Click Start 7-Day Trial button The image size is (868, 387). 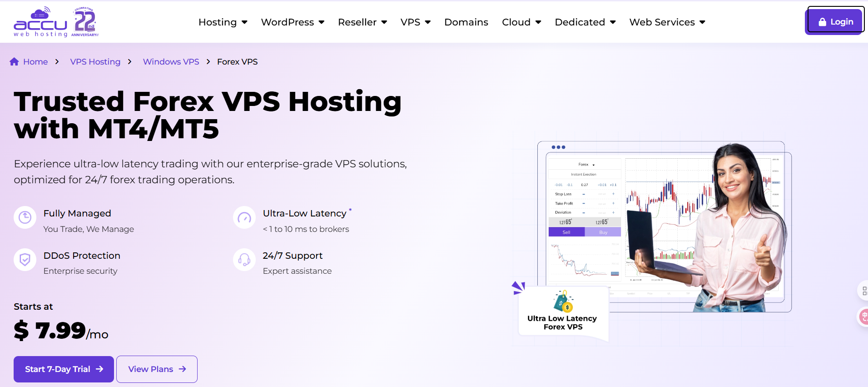64,369
